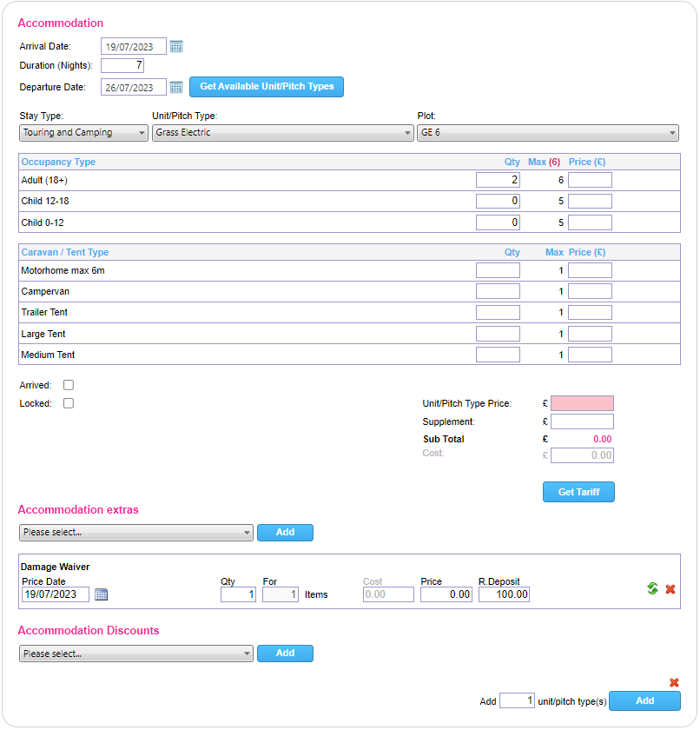700x730 pixels.
Task: Expand the Stay Type dropdown
Action: click(x=83, y=133)
